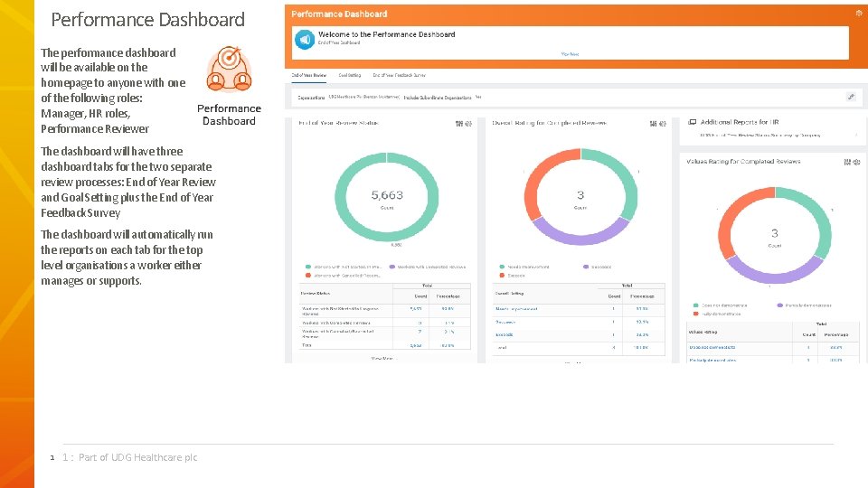Click the Performance Dashboard target icon
This screenshot has width=868, height=488.
tap(229, 70)
